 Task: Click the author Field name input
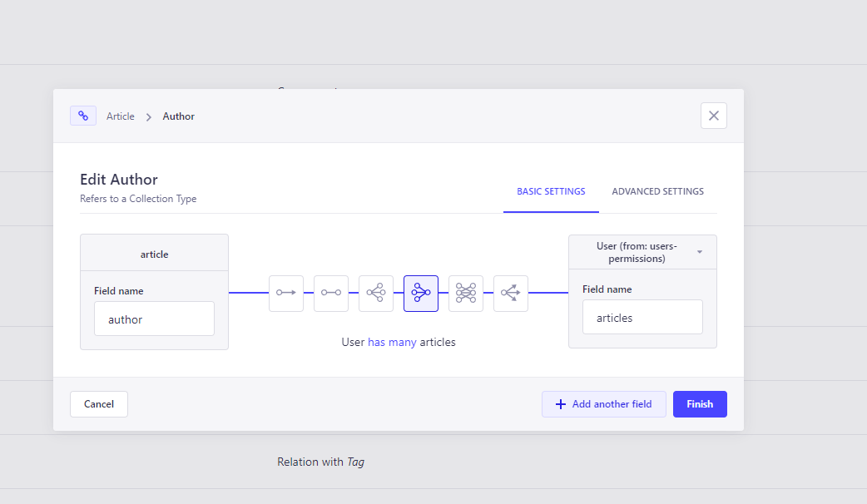coord(154,318)
